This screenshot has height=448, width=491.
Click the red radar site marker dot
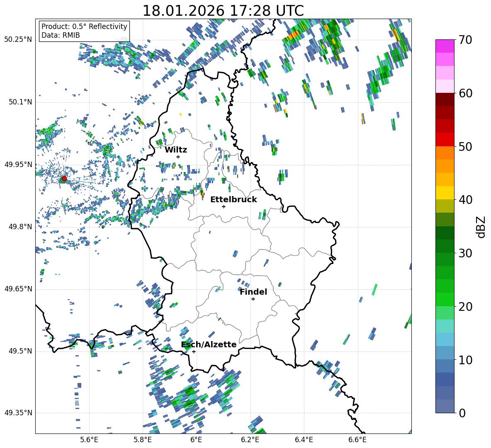point(64,179)
